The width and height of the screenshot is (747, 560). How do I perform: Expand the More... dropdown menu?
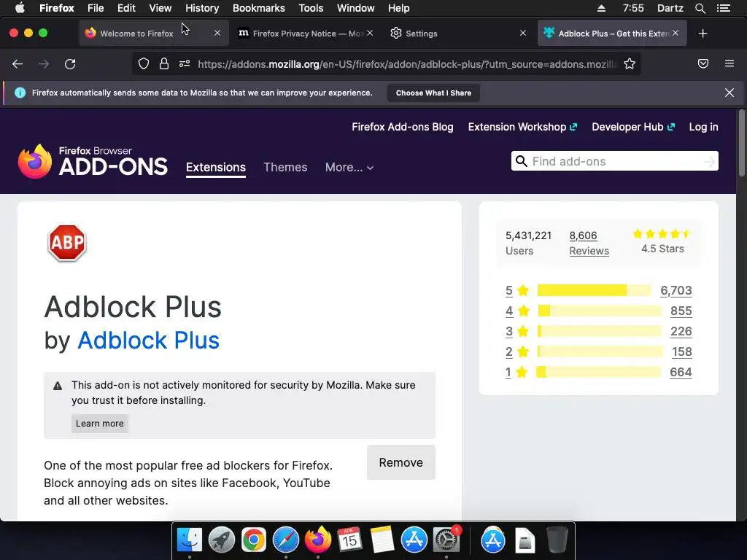coord(349,167)
